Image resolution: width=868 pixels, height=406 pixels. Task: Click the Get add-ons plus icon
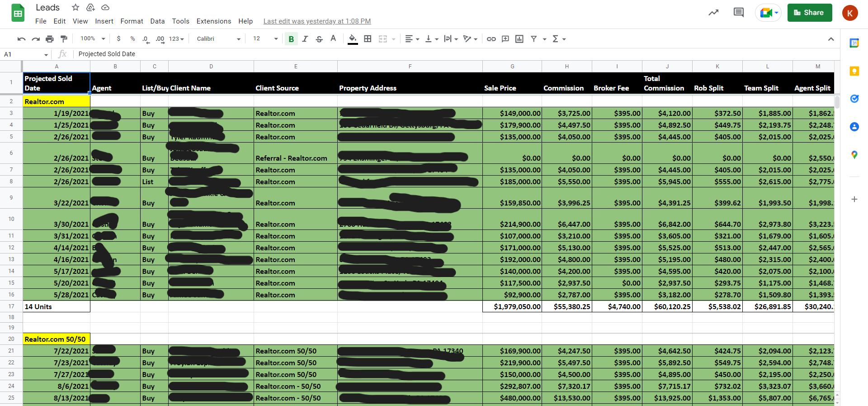point(854,199)
